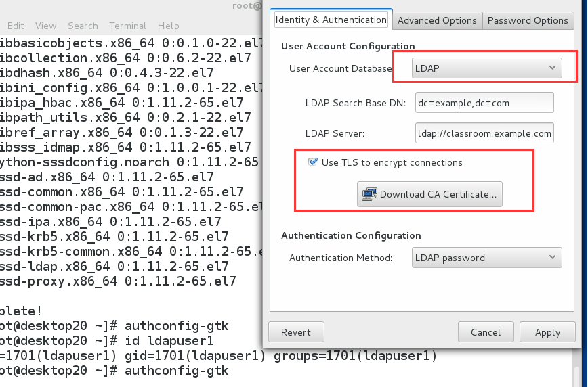
Task: Click the Cancel button
Action: pos(486,332)
